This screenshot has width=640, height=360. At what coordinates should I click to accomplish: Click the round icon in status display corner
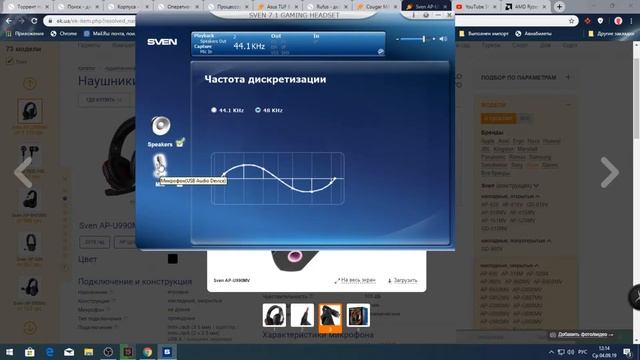tap(380, 51)
